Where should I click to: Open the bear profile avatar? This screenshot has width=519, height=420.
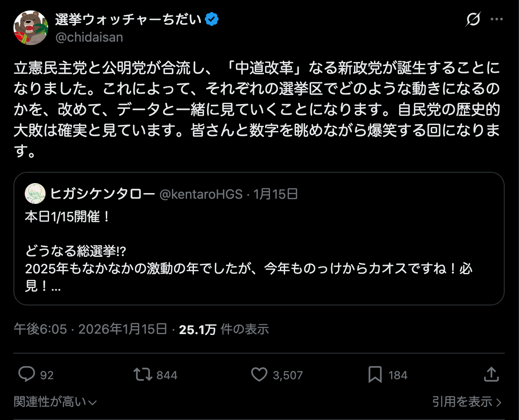(30, 26)
